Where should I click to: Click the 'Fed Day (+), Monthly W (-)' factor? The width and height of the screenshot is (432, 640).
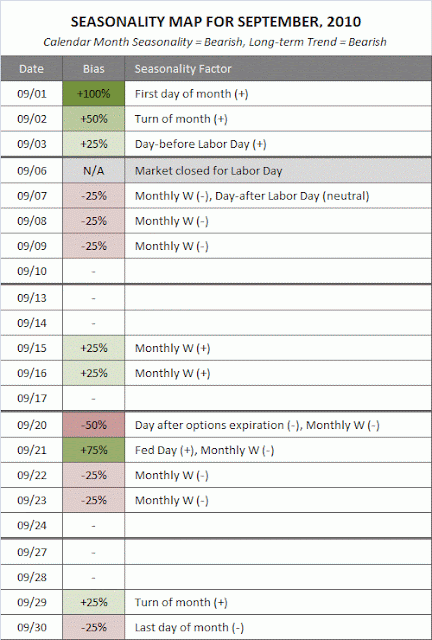(205, 450)
